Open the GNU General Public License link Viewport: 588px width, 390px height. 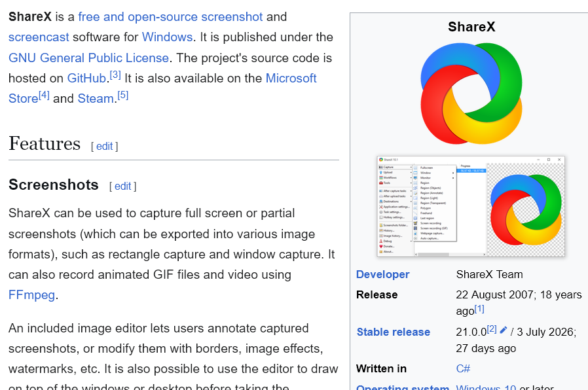pyautogui.click(x=88, y=58)
